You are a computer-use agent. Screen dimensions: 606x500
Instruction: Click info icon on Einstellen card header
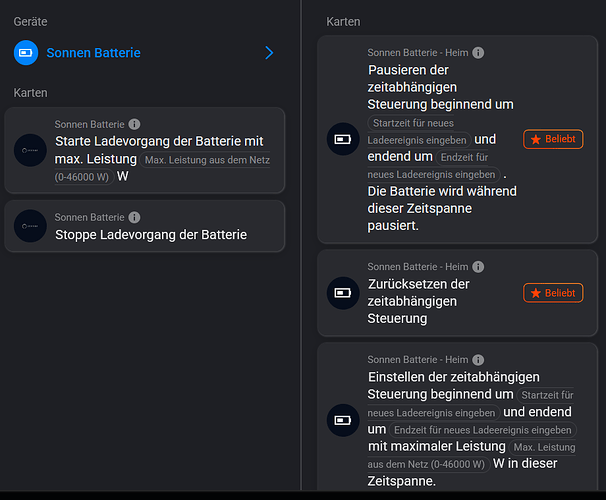coord(478,360)
